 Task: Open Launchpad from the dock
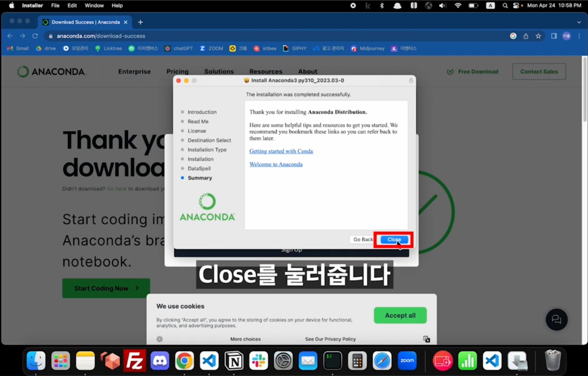click(x=61, y=361)
